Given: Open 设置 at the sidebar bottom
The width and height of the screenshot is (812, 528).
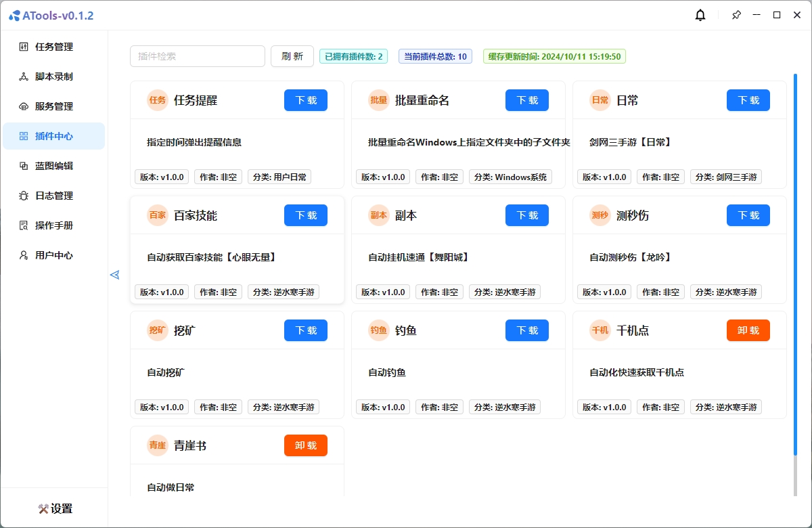Looking at the screenshot, I should (x=55, y=508).
